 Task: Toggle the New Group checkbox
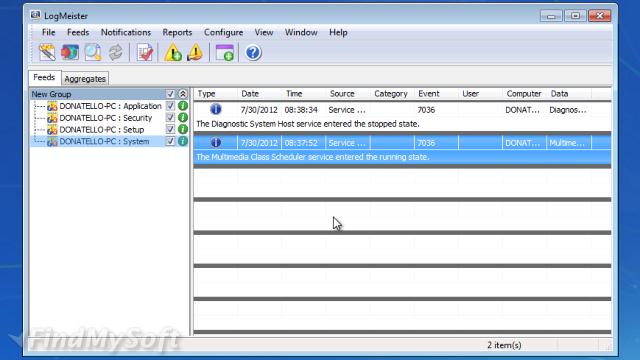pos(170,94)
